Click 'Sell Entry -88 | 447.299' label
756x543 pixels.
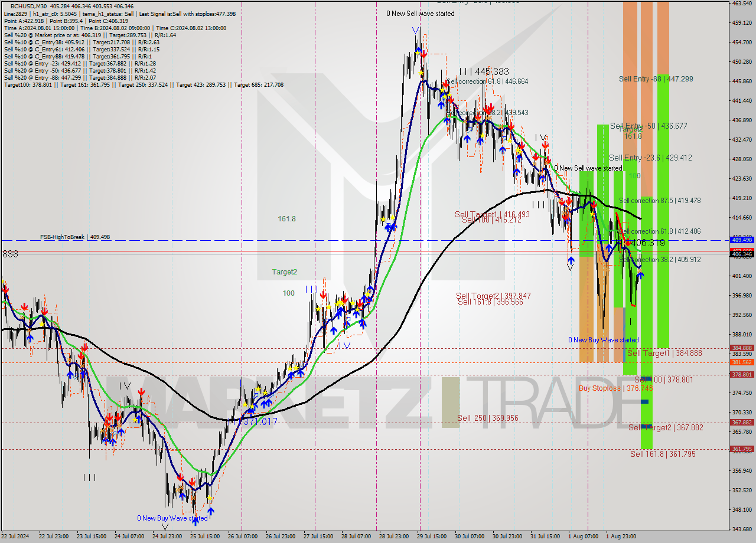[x=656, y=79]
